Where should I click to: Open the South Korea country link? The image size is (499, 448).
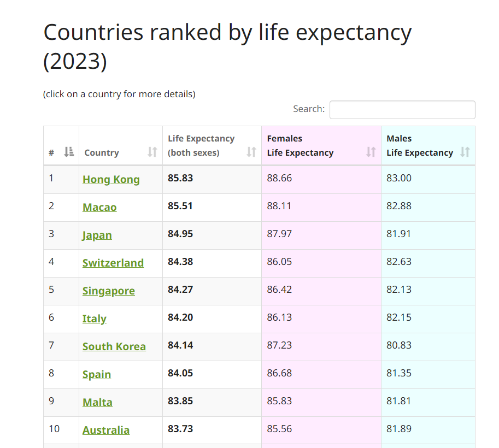(x=114, y=346)
